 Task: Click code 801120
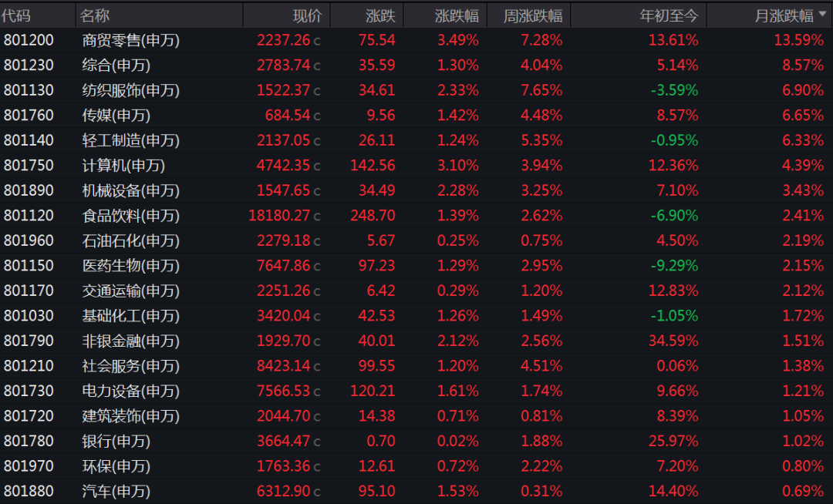[29, 215]
